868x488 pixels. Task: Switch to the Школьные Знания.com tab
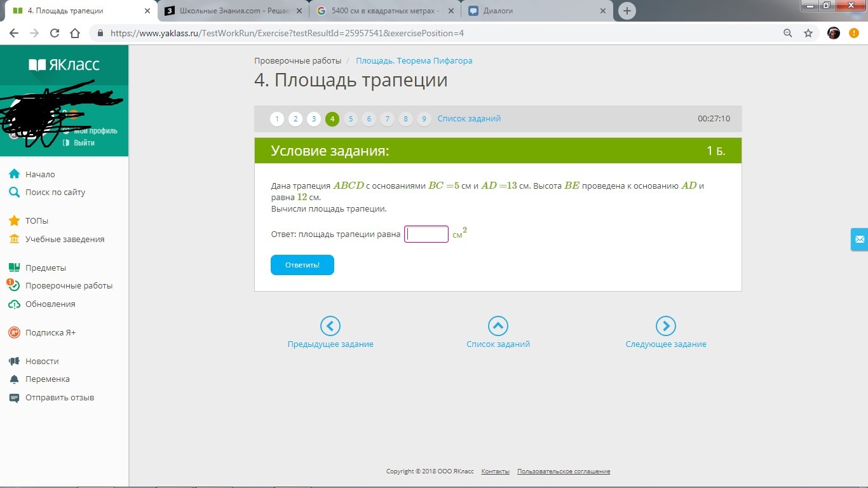coord(234,11)
